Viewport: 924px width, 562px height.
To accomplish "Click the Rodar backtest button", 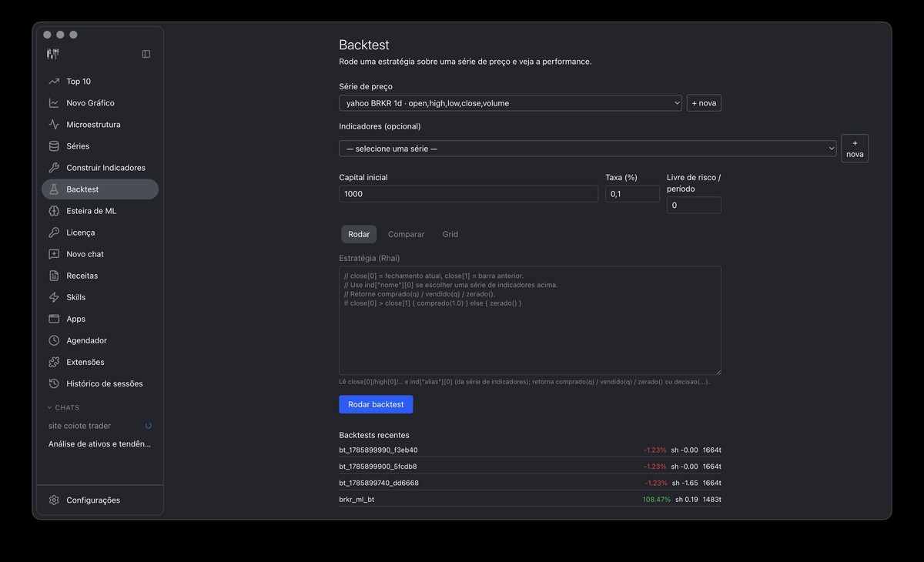I will tap(376, 404).
